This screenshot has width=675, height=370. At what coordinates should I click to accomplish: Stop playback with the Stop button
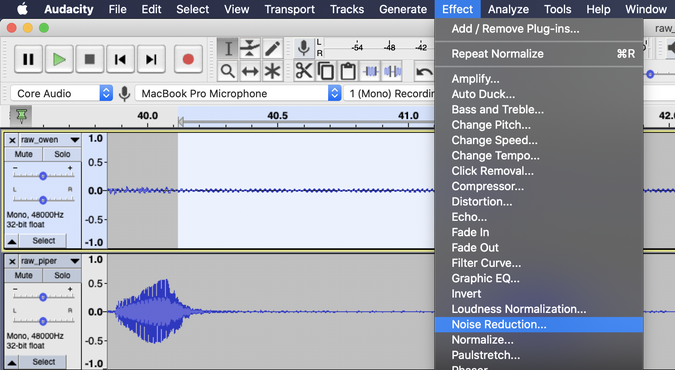click(90, 59)
